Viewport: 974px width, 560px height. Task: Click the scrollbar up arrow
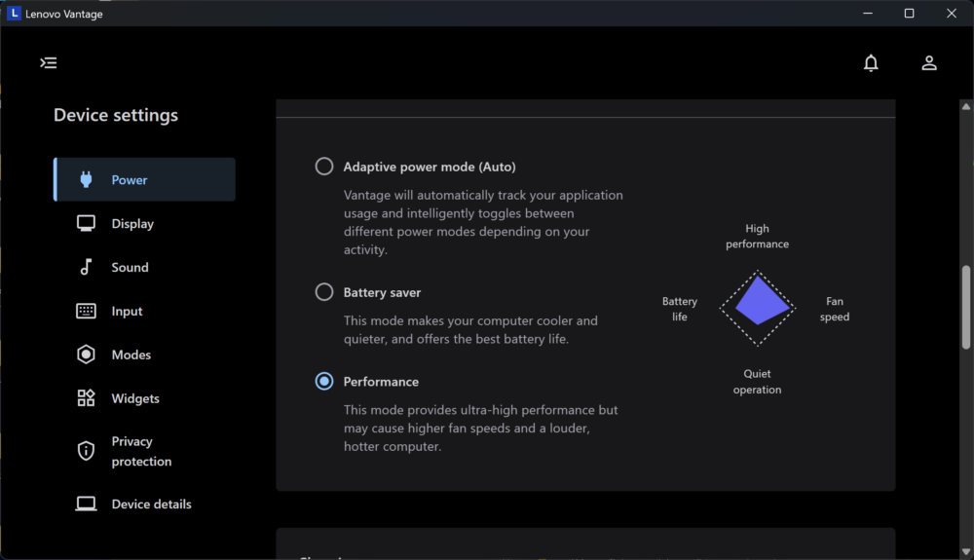click(x=966, y=107)
